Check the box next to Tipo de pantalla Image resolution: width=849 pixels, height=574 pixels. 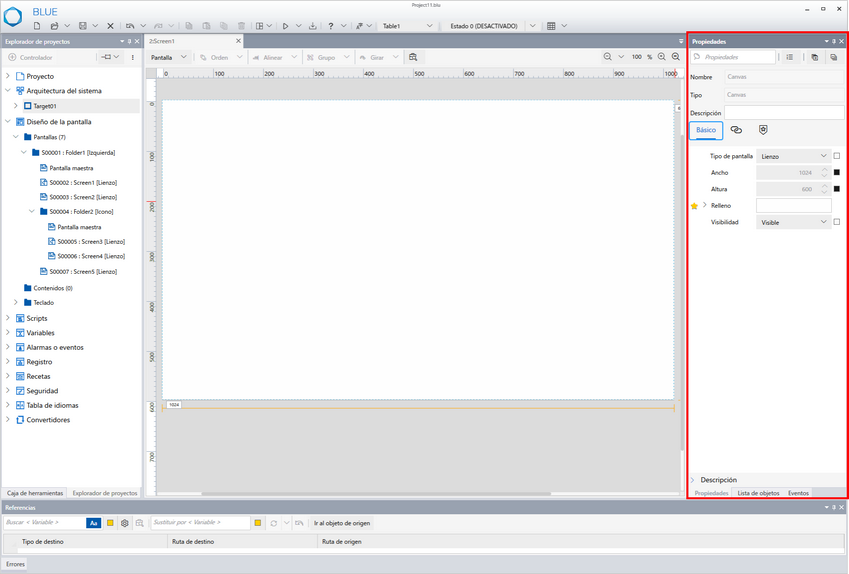(837, 156)
